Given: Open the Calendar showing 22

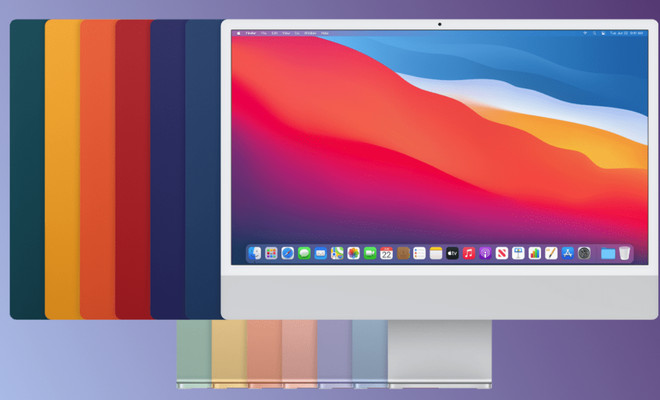Looking at the screenshot, I should [386, 253].
